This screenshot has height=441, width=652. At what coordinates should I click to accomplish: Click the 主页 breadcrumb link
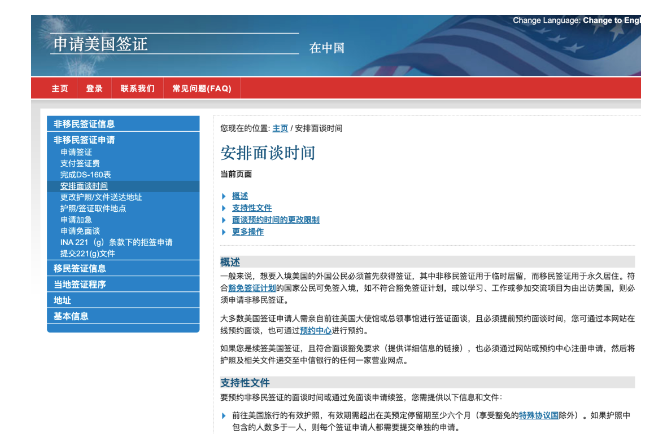pyautogui.click(x=280, y=129)
